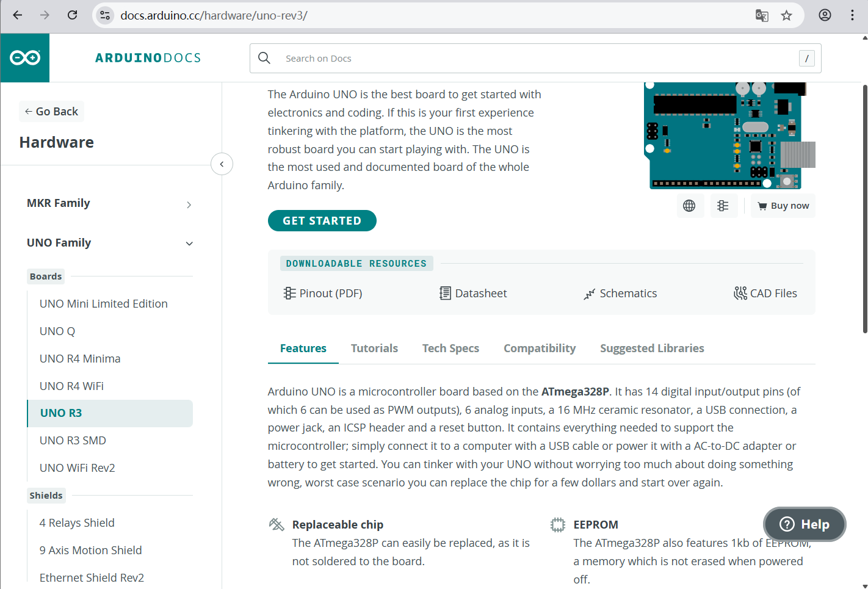Open the browser three-dot menu
Image resolution: width=868 pixels, height=589 pixels.
[x=852, y=15]
